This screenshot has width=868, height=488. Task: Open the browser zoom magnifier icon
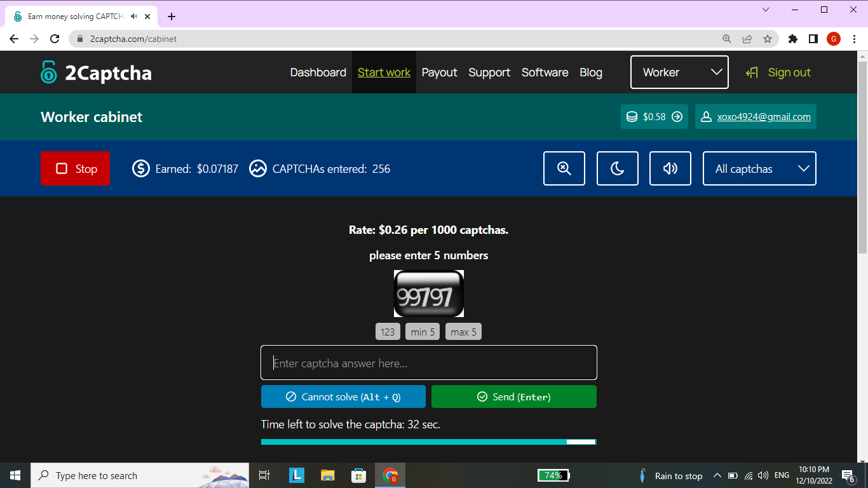[727, 39]
